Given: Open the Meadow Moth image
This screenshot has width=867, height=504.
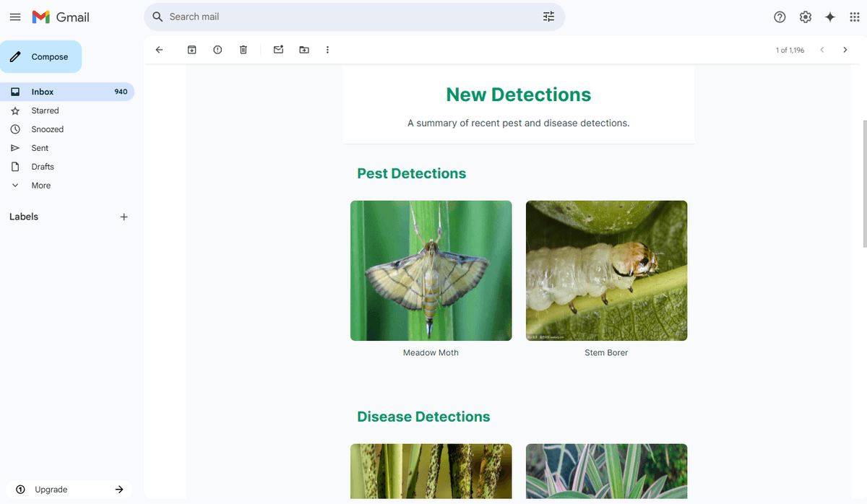Looking at the screenshot, I should click(x=431, y=271).
